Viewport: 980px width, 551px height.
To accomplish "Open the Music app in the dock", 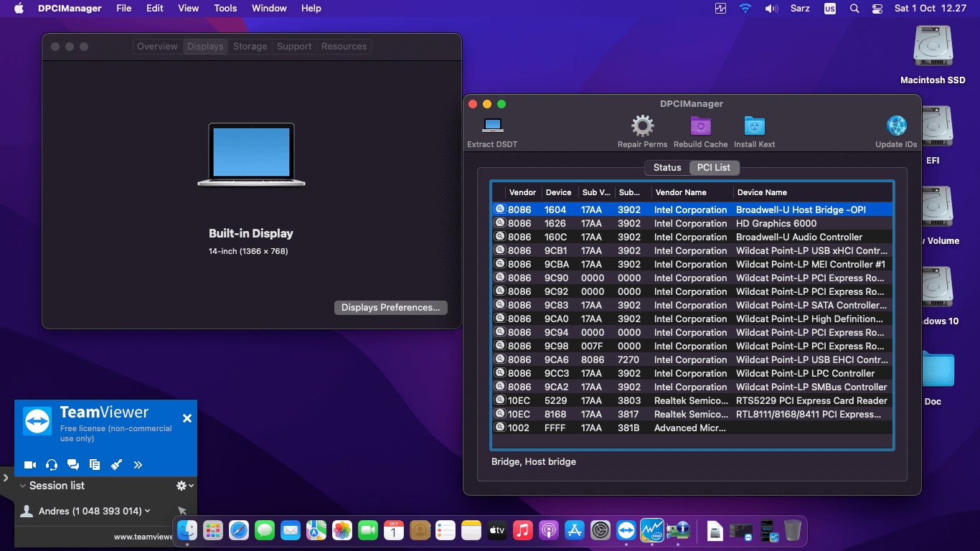I will 523,531.
